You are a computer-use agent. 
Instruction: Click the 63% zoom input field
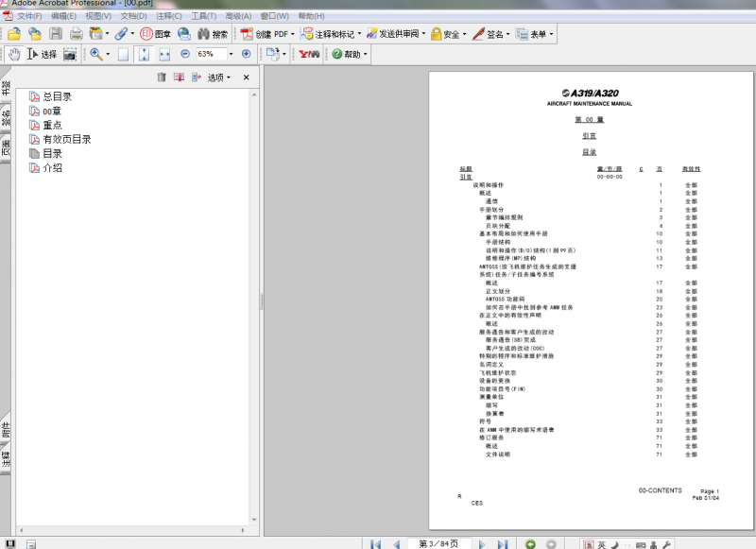[211, 54]
